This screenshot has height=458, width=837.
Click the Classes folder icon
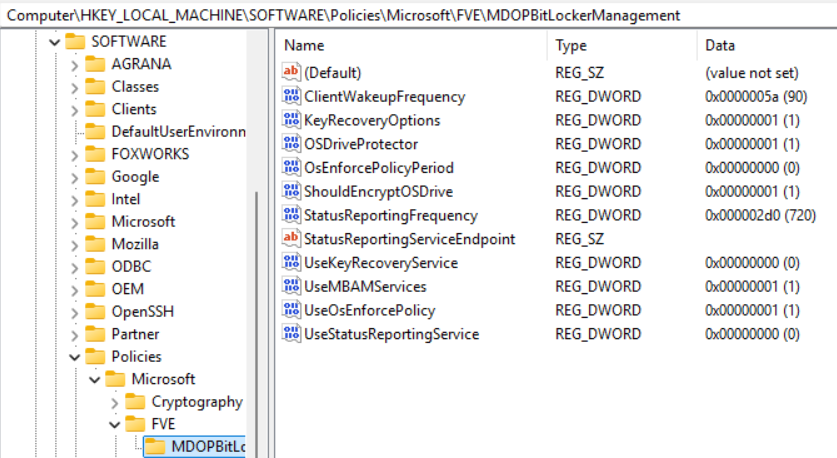[96, 86]
